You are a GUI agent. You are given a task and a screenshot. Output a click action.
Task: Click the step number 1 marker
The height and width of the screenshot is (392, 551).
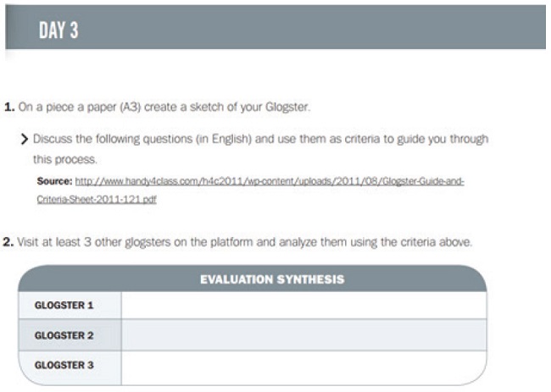click(x=8, y=107)
